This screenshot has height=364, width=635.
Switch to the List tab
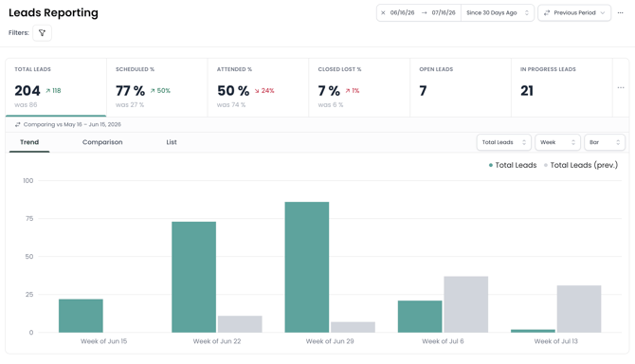[x=172, y=142]
